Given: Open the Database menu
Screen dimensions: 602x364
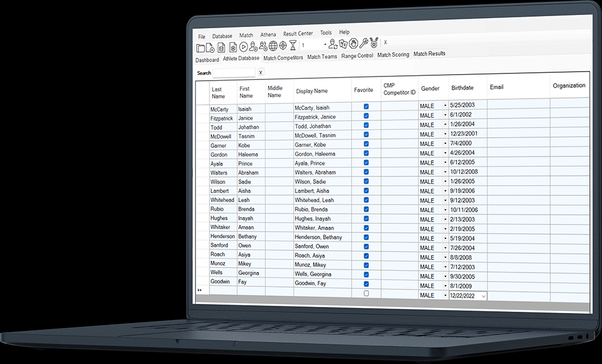Looking at the screenshot, I should pyautogui.click(x=222, y=36).
